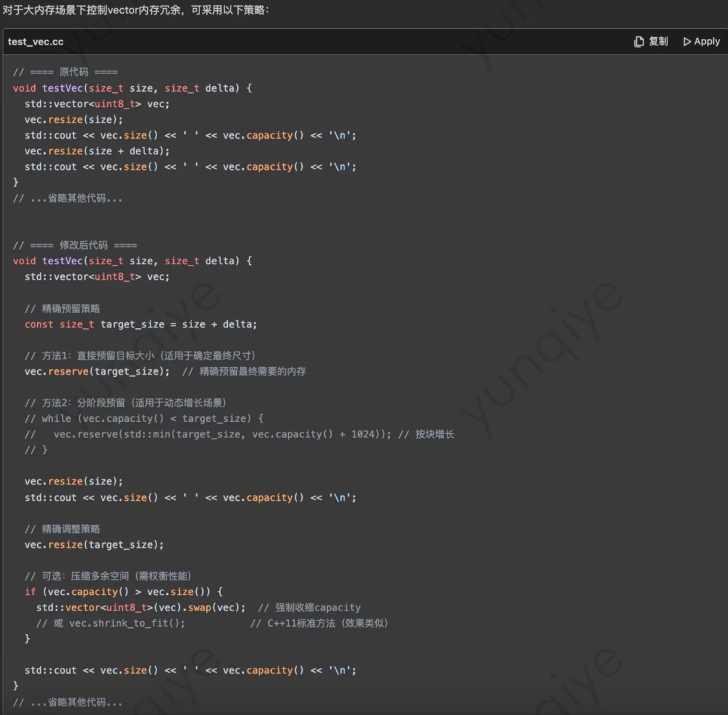Copy the code block with 复制
728x715 pixels.
pos(651,42)
